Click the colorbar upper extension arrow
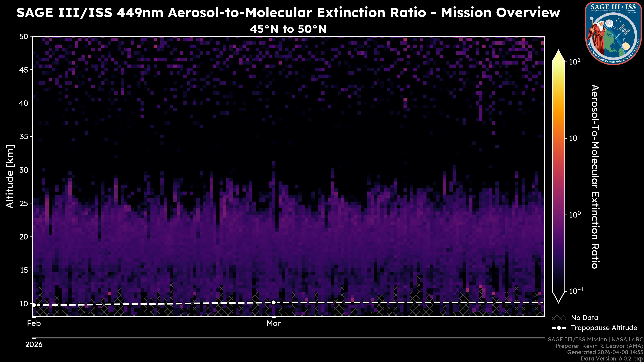The width and height of the screenshot is (644, 362). coord(558,56)
